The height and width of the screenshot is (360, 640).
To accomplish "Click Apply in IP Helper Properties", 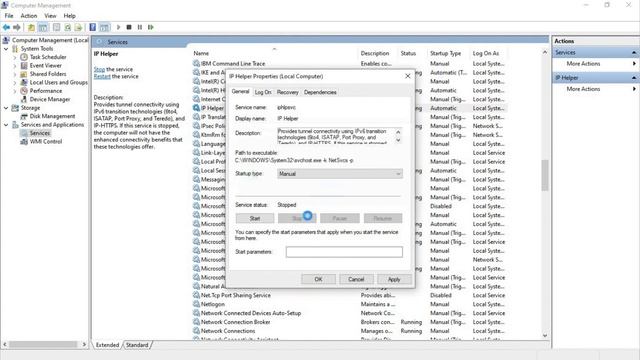I will click(394, 279).
